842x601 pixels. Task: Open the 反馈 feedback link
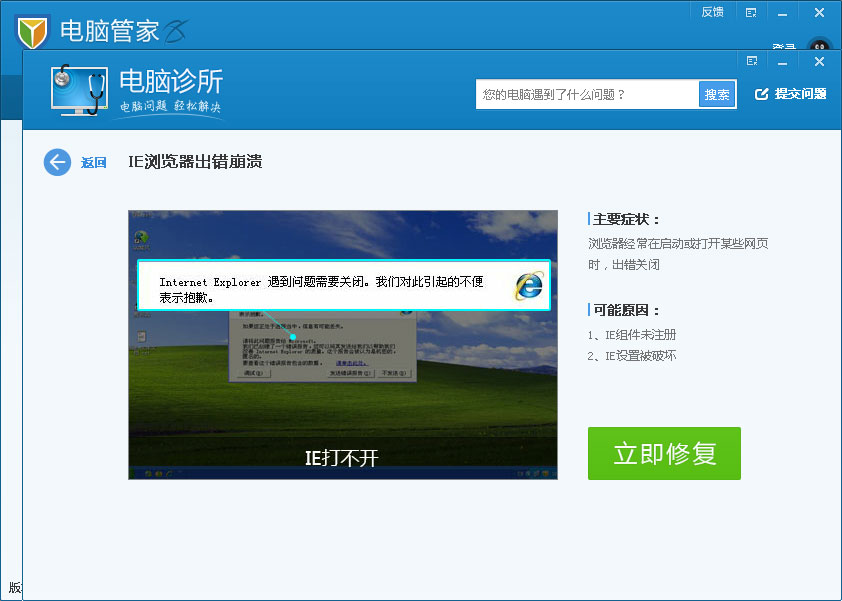point(713,12)
